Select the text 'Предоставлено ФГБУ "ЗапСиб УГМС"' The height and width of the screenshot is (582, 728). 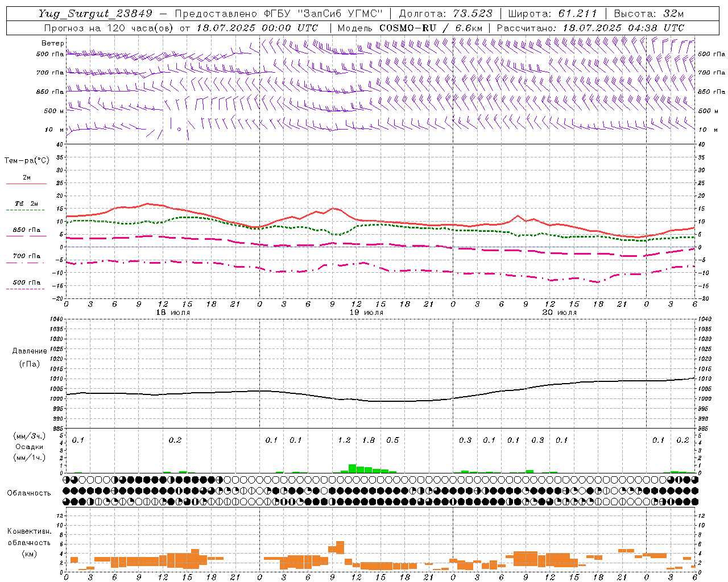point(279,14)
